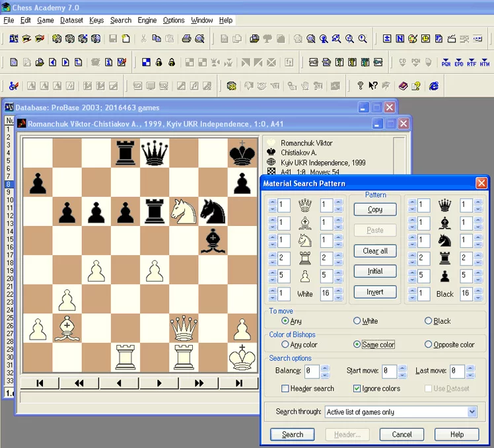The height and width of the screenshot is (448, 494).
Task: Click the Internet Explorer toolbar icon
Action: (x=434, y=86)
